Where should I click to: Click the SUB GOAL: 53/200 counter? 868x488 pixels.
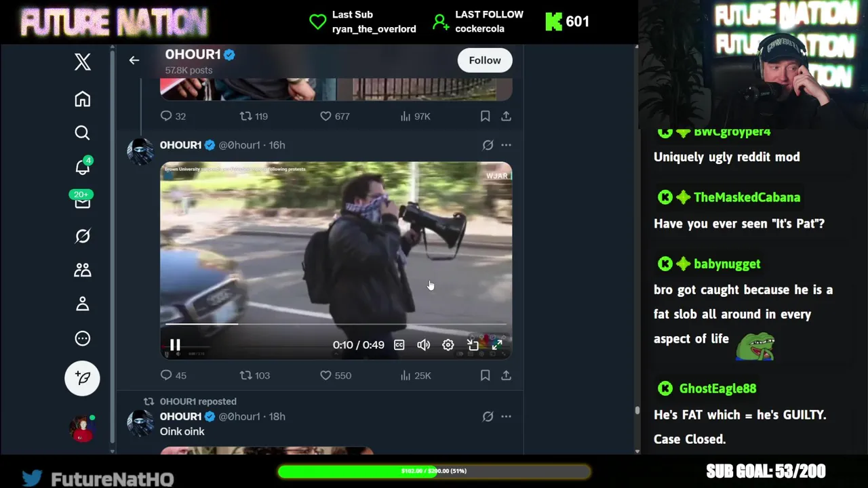pos(766,471)
